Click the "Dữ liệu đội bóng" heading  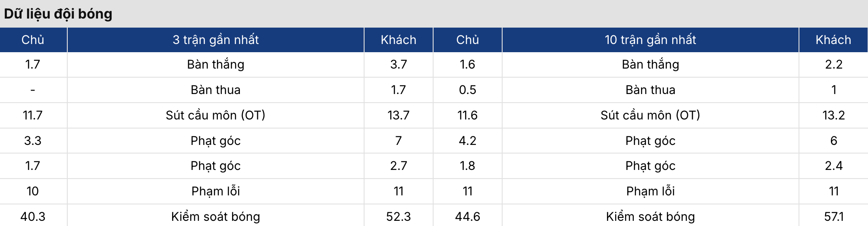[58, 14]
